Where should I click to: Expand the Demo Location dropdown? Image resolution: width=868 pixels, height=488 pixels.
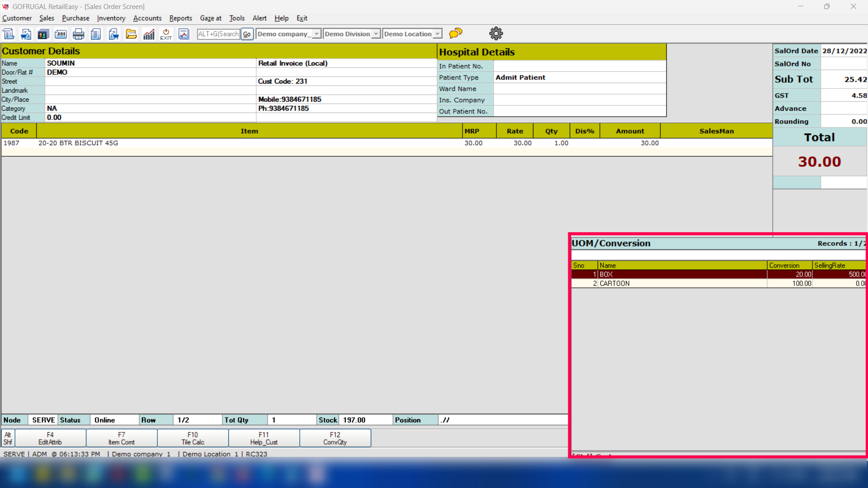437,34
